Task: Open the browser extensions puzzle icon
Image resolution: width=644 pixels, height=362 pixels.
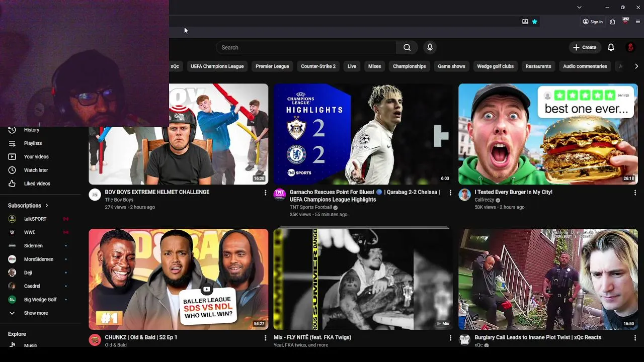Action: [x=612, y=22]
